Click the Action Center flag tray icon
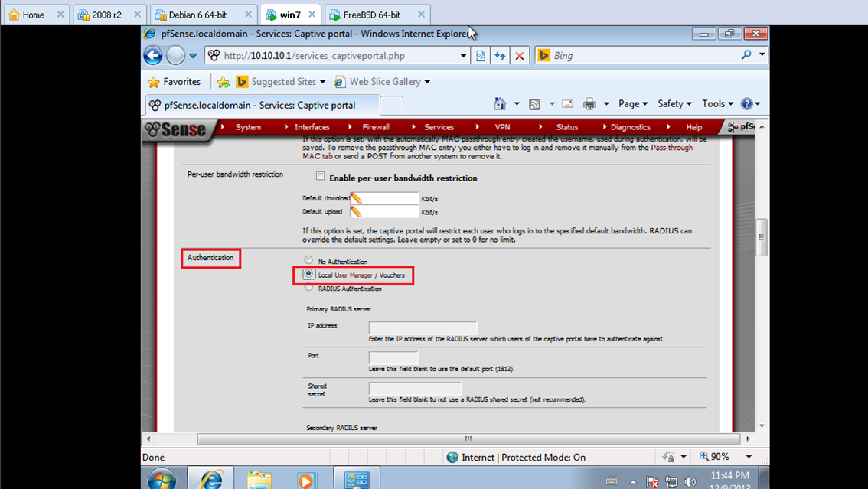The height and width of the screenshot is (489, 868). 652,482
